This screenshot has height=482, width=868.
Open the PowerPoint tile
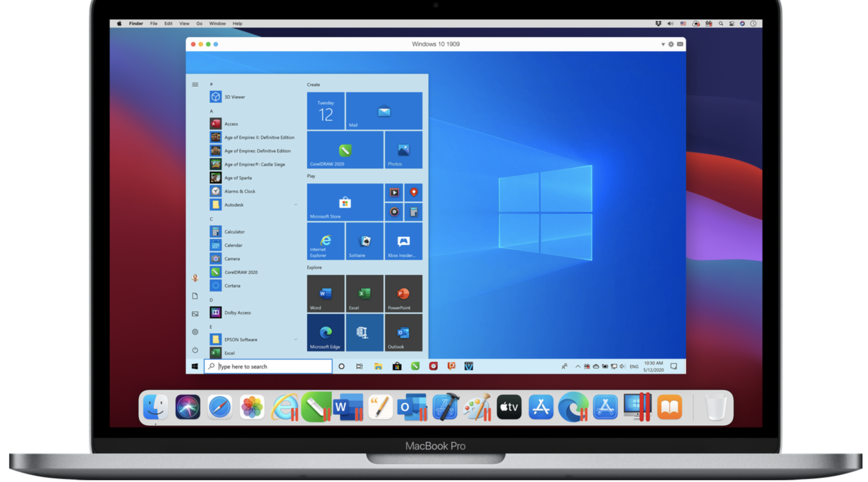(x=403, y=294)
